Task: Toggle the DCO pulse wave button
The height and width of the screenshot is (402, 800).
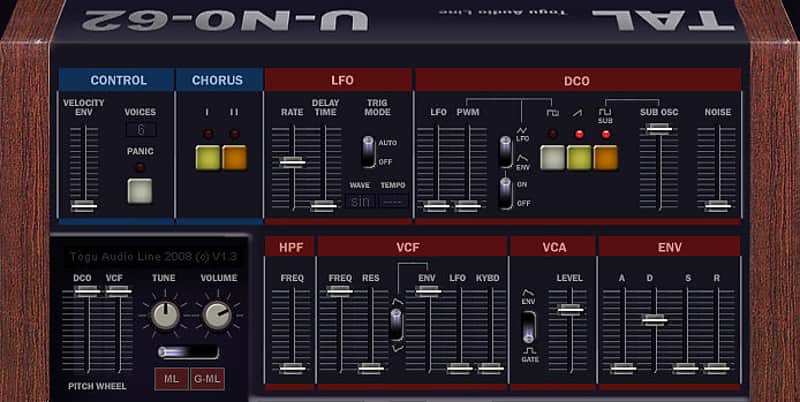Action: (553, 158)
